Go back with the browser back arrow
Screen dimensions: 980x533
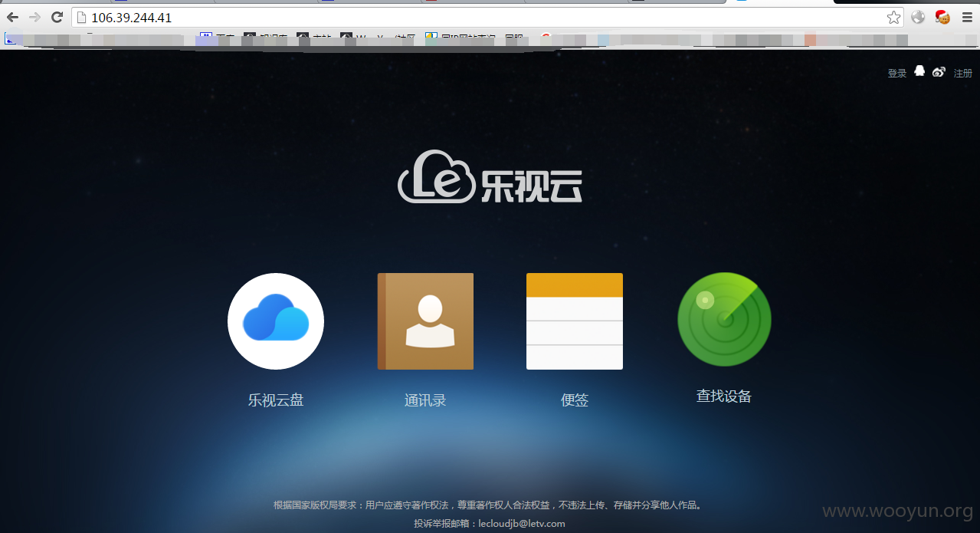pyautogui.click(x=12, y=17)
